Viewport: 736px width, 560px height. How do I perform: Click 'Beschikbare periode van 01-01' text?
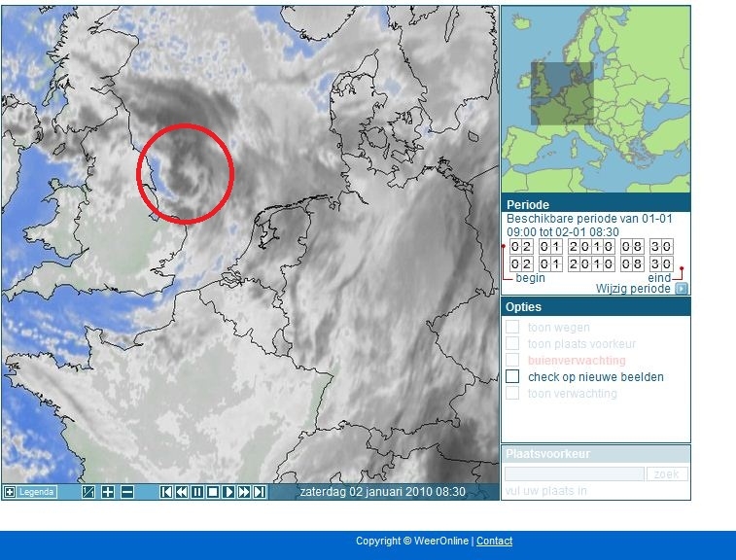(589, 219)
